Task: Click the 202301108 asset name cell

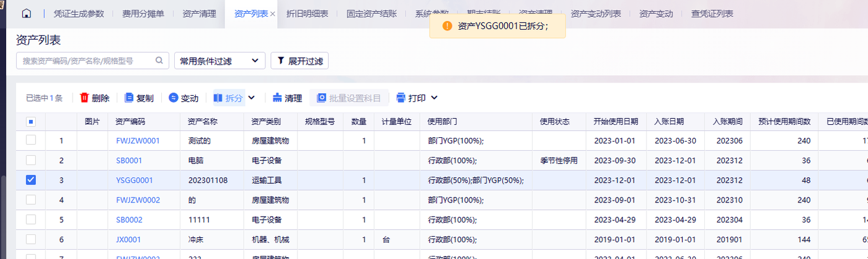Action: pos(211,180)
